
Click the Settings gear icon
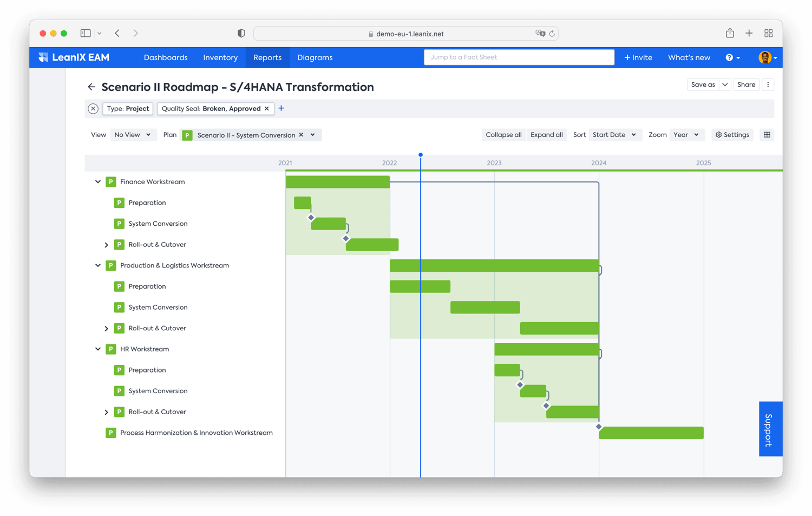coord(732,134)
